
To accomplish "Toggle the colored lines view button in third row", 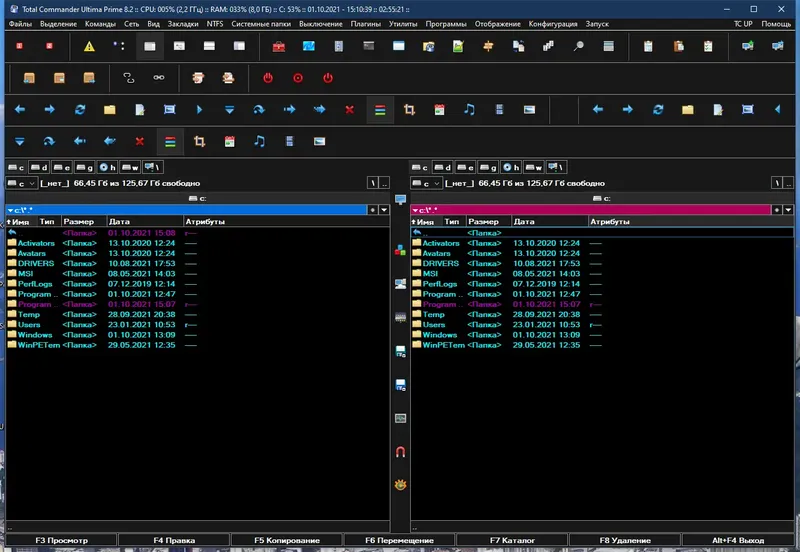I will point(380,110).
